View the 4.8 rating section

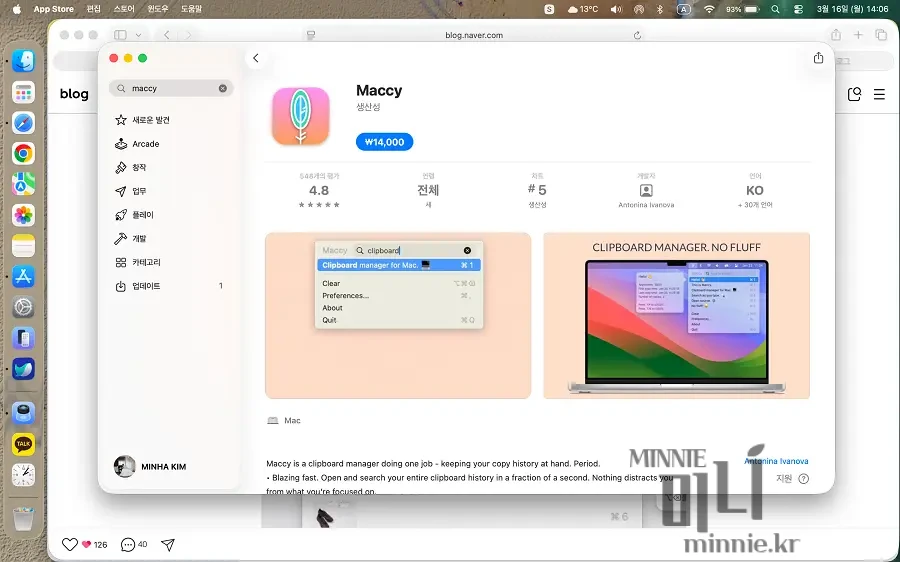(319, 191)
